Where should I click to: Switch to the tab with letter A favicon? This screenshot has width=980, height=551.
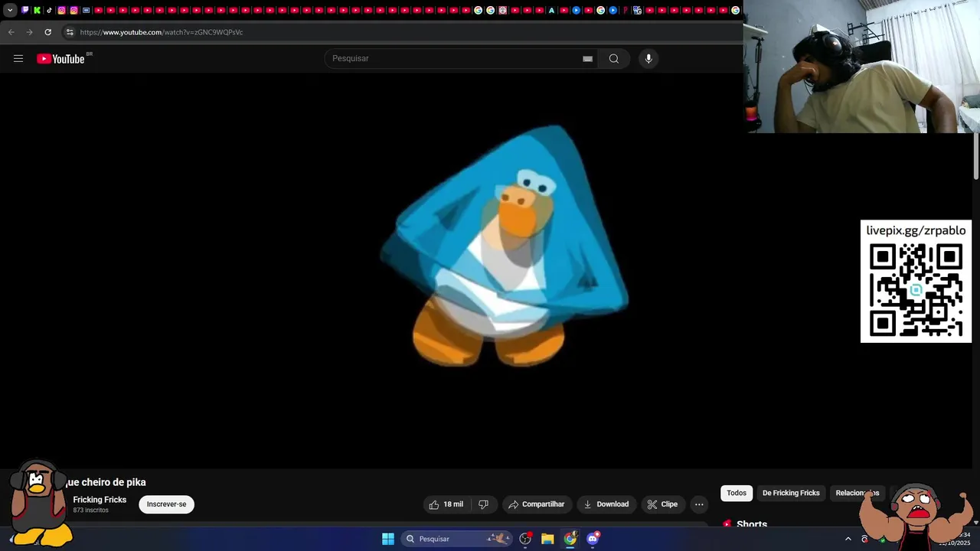551,10
